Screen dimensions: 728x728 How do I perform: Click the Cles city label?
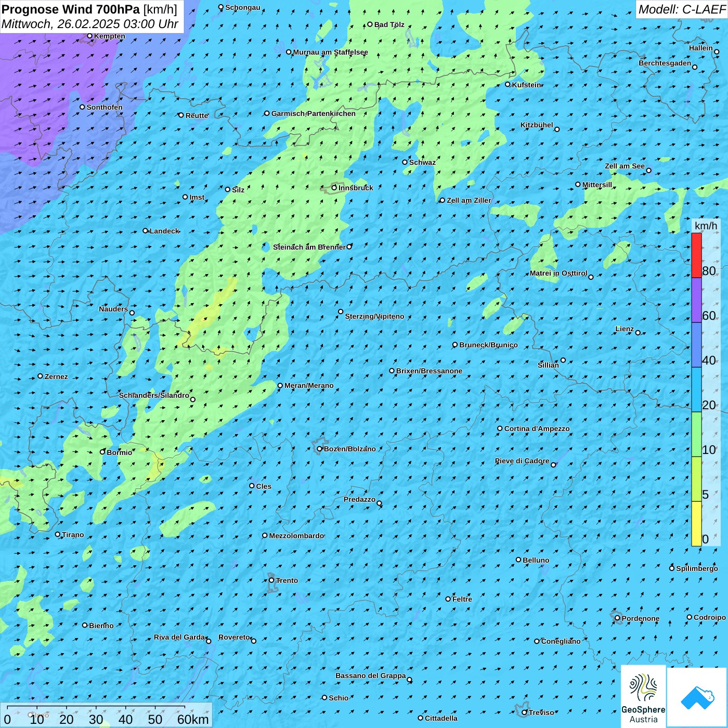pyautogui.click(x=264, y=486)
